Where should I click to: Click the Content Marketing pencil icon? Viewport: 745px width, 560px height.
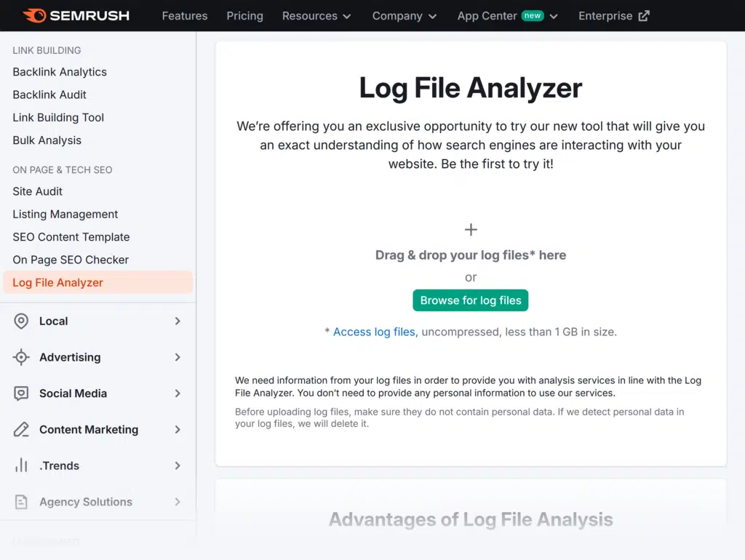(21, 430)
